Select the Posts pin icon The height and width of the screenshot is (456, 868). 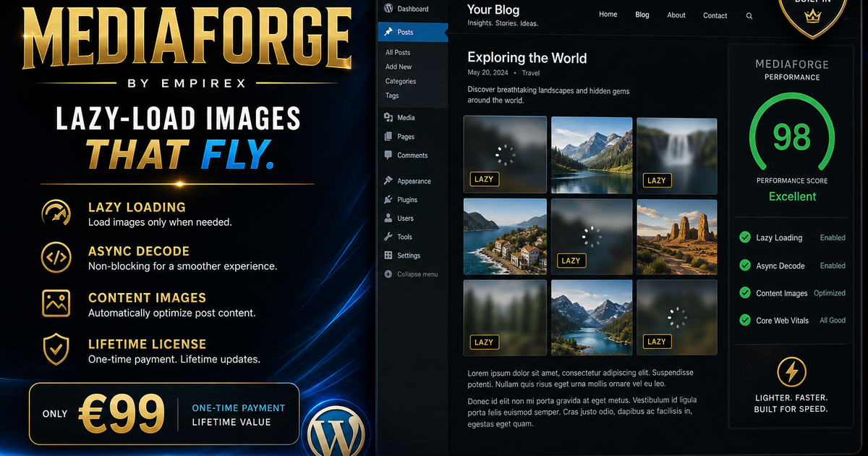[388, 32]
